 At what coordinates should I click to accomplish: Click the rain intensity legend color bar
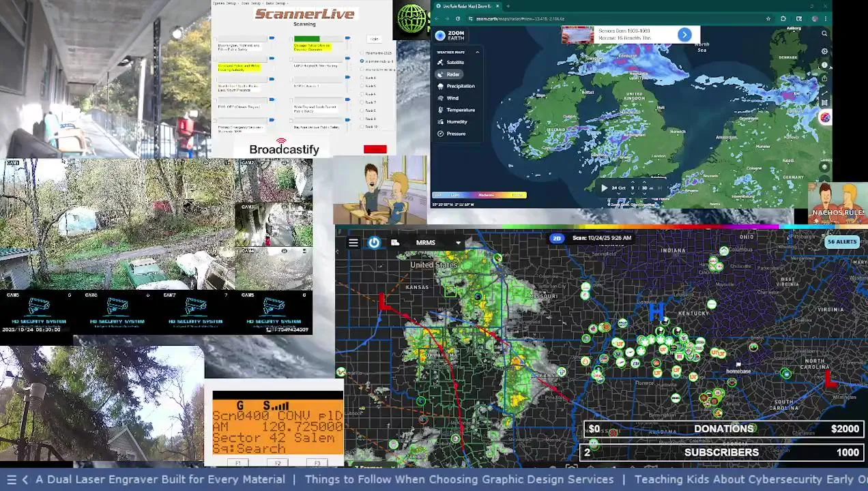[479, 195]
